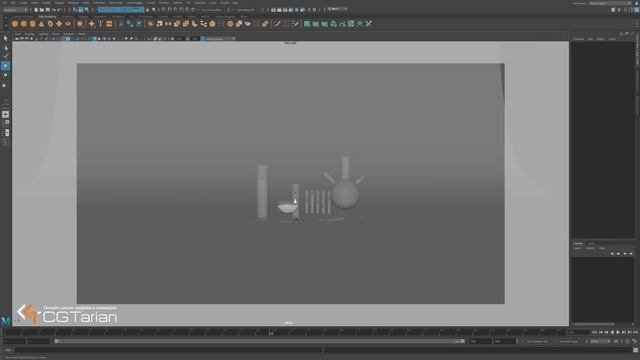Click the Save Scene icon on status line
This screenshot has width=640, height=360.
(48, 10)
